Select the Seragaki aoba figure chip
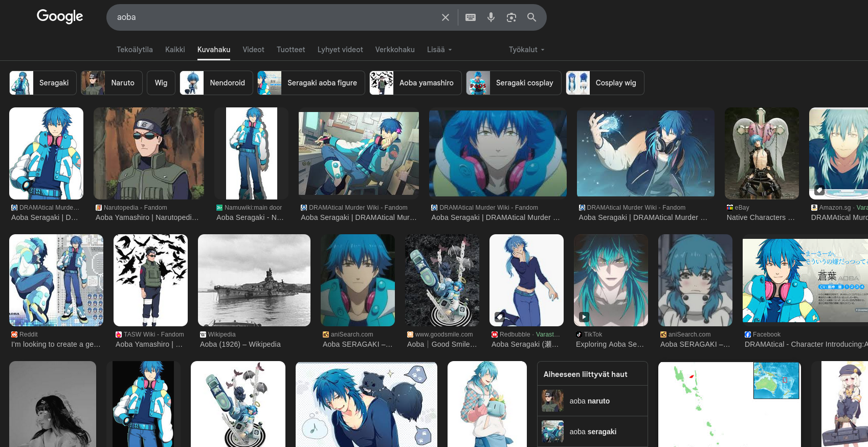 [311, 83]
